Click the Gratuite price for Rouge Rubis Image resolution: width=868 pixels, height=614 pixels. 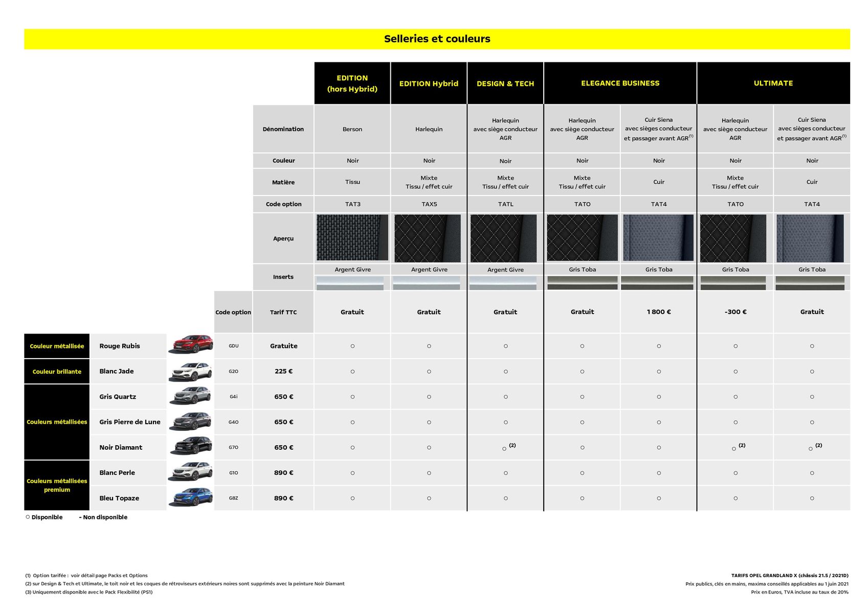284,346
